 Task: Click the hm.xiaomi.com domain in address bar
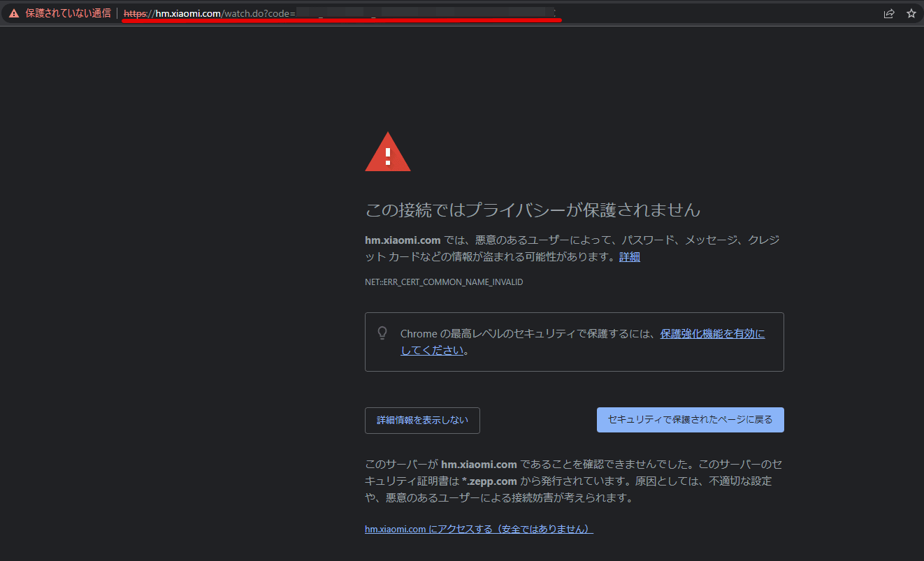(x=188, y=13)
